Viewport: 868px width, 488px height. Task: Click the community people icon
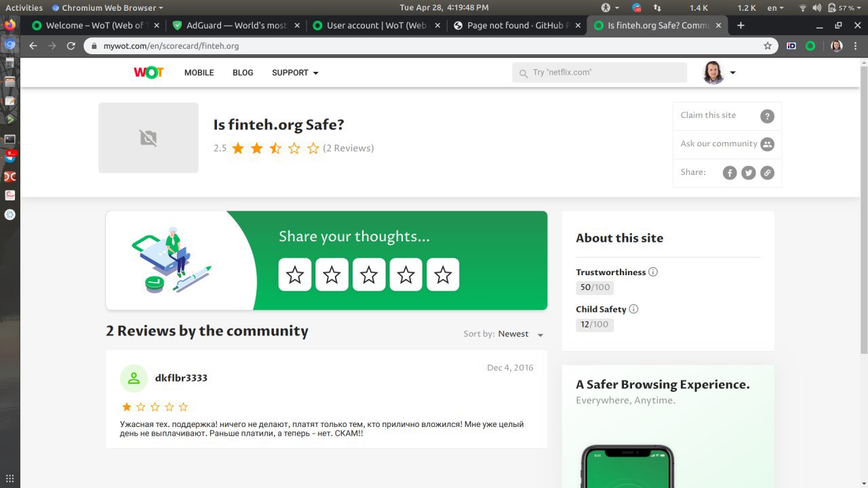767,144
